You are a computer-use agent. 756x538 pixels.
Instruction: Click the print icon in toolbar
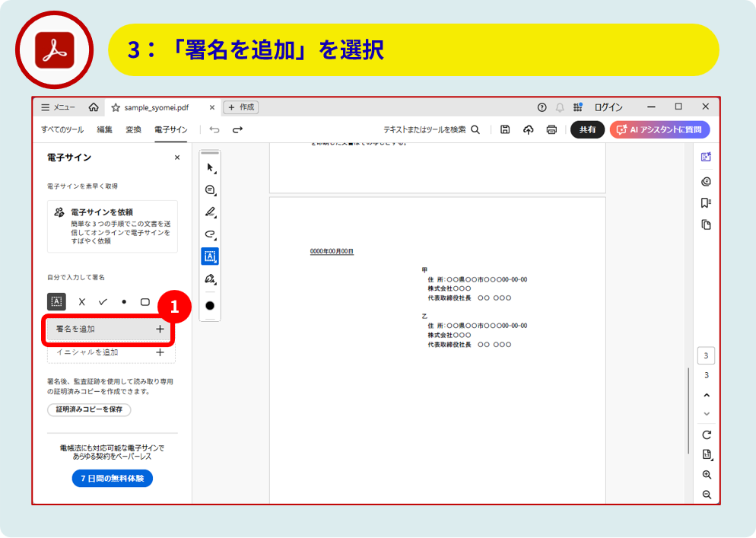pyautogui.click(x=551, y=129)
